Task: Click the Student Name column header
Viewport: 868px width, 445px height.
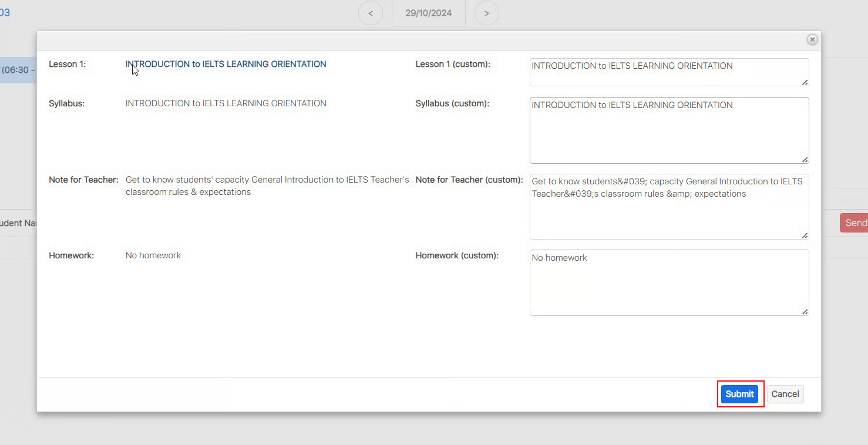Action: click(19, 223)
